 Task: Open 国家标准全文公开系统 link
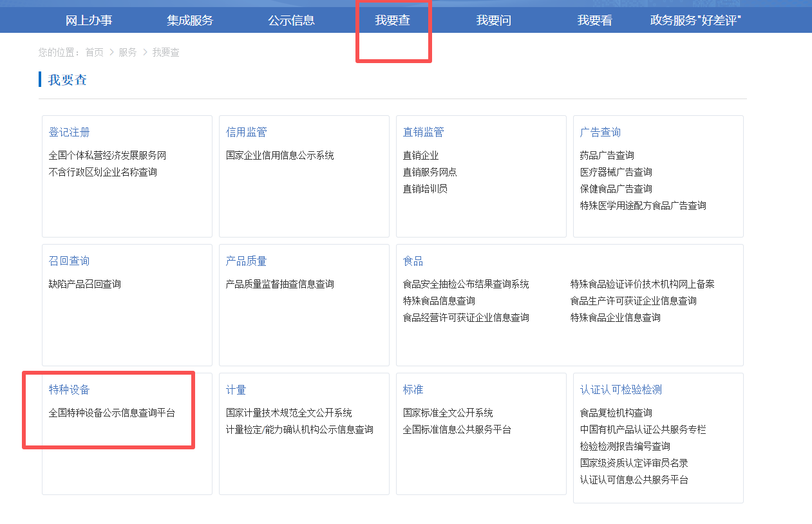pyautogui.click(x=448, y=413)
